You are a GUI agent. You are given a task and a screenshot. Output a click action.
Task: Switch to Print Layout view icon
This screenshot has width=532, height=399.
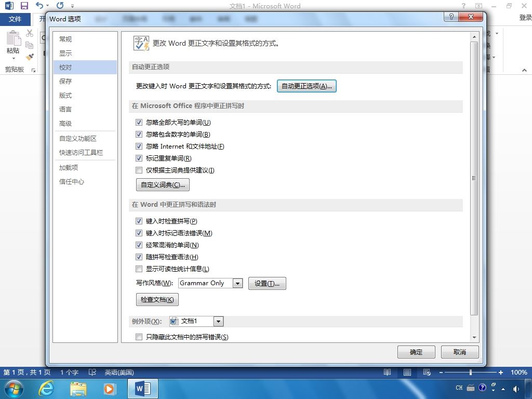pos(407,372)
